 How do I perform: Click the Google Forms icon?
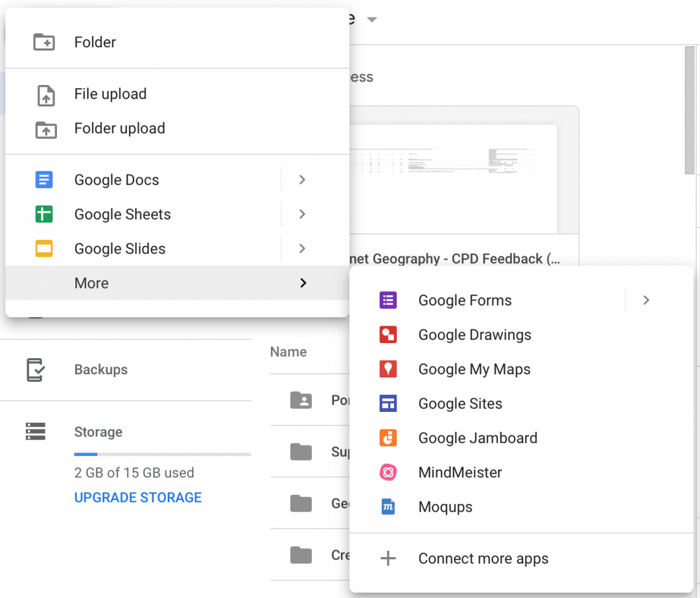[x=387, y=300]
